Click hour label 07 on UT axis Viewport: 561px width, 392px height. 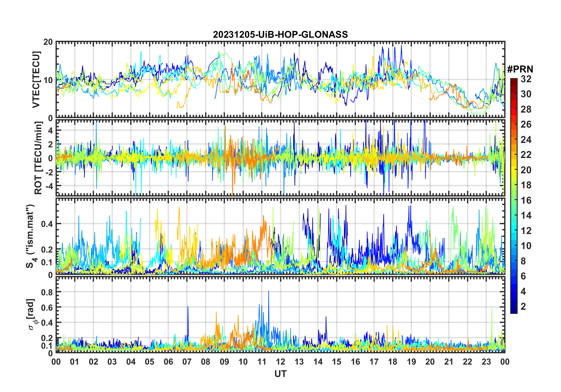(x=187, y=362)
